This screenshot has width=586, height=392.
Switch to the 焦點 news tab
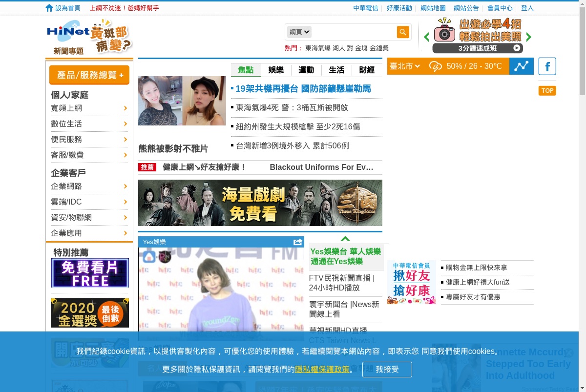[x=246, y=70]
